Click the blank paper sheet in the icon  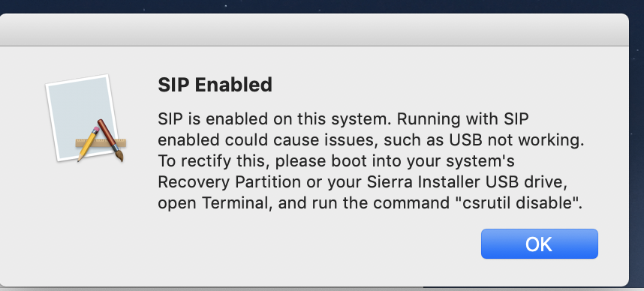(80, 116)
